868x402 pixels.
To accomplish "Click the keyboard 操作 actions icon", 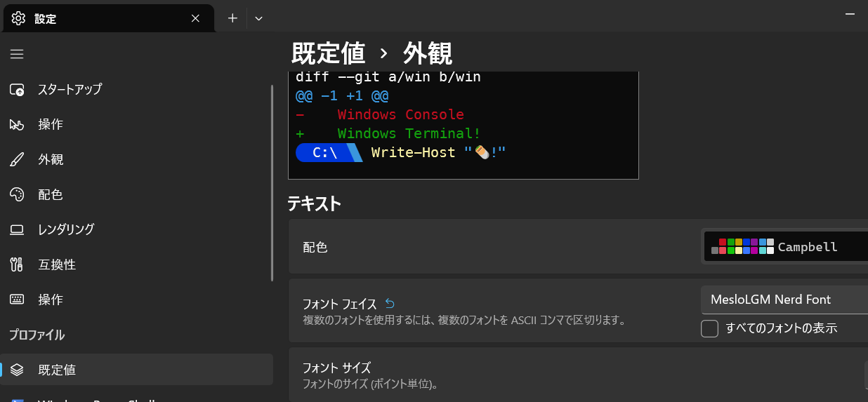I will pyautogui.click(x=17, y=300).
